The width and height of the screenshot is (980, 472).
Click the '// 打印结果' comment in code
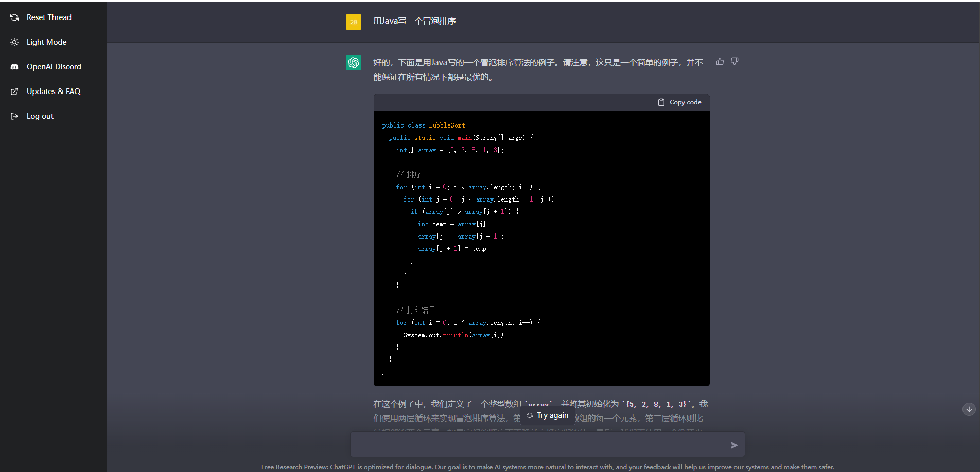pyautogui.click(x=416, y=311)
